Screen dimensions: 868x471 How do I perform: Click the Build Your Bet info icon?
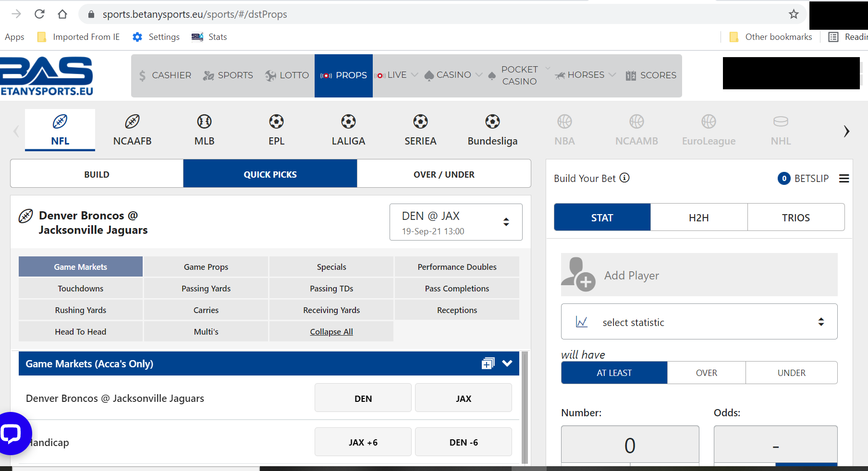click(624, 178)
